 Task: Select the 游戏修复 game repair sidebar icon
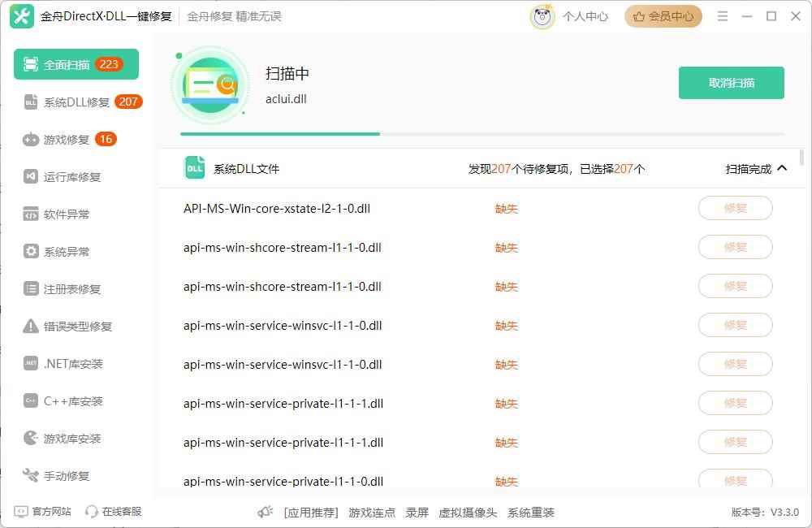point(30,139)
